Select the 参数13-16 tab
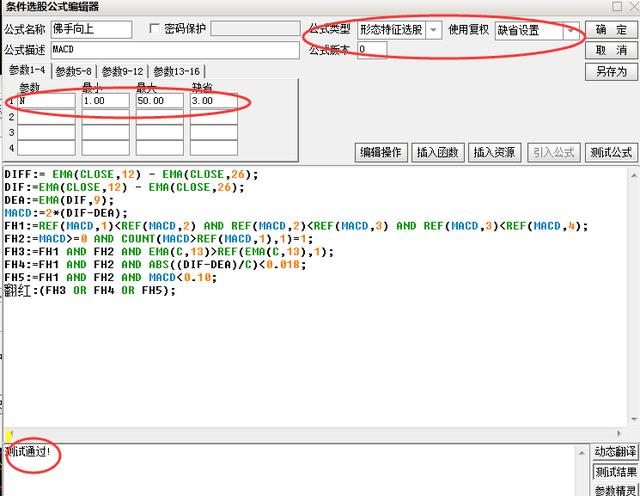This screenshot has height=496, width=640. [x=177, y=71]
